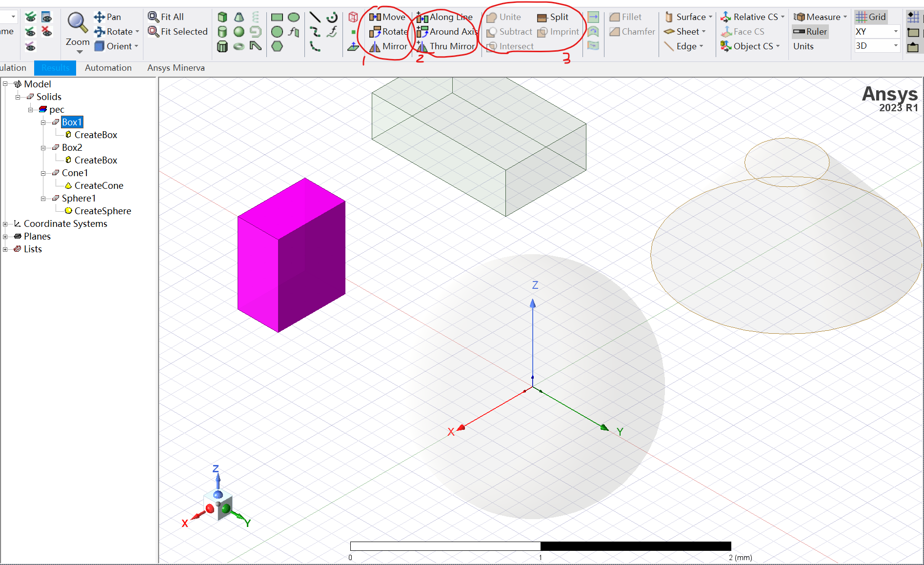Viewport: 924px width, 565px height.
Task: Open the Orient dropdown arrow
Action: point(136,46)
